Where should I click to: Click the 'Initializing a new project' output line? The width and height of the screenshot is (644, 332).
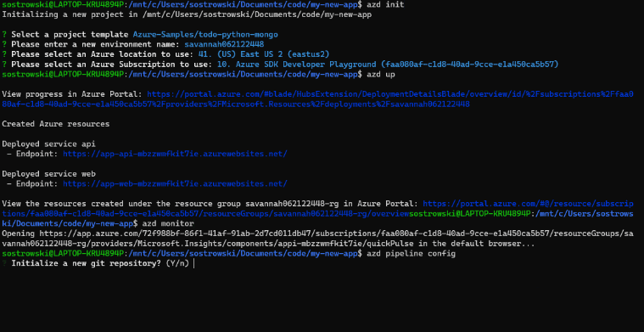point(187,14)
